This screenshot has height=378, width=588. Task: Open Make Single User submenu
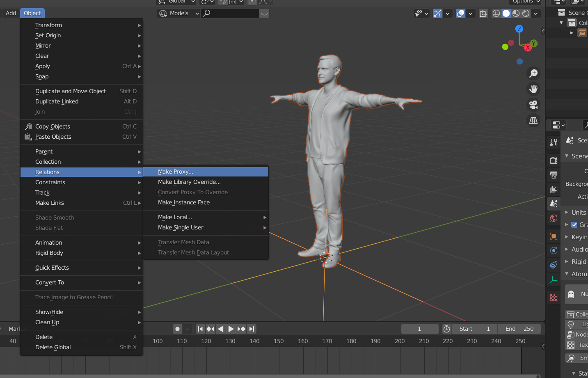pos(206,227)
